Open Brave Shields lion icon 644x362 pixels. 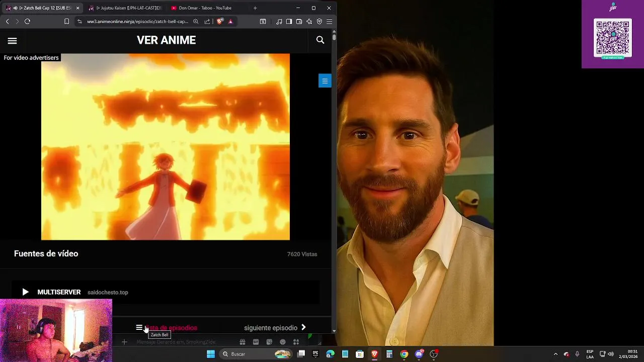220,22
